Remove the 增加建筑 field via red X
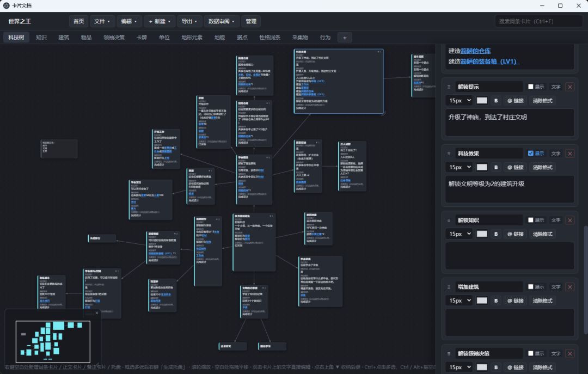Viewport: 588px width, 374px height. 570,287
